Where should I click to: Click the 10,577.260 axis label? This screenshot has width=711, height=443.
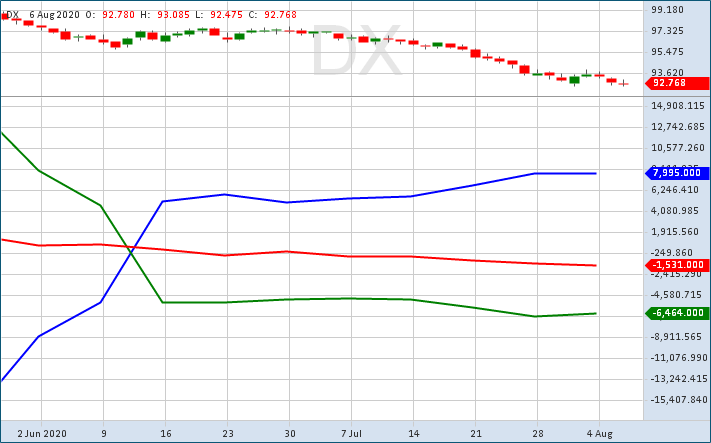[678, 148]
